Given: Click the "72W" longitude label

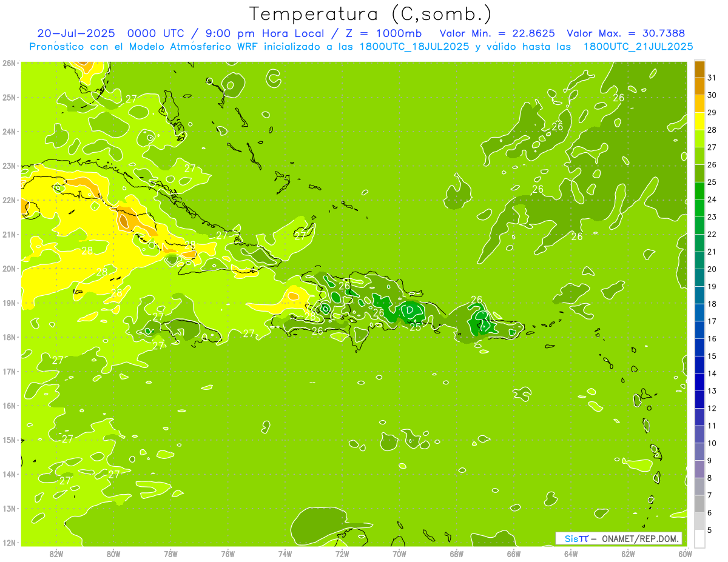Looking at the screenshot, I should click(x=342, y=554).
